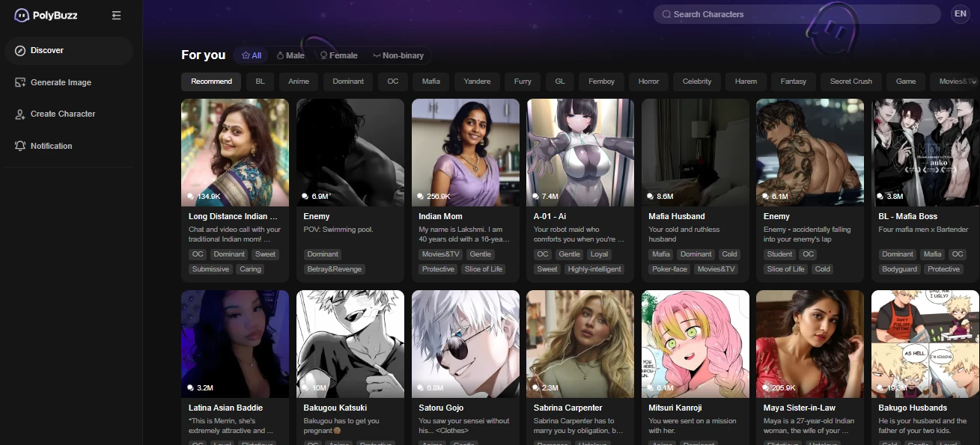Open the Notification menu item
The image size is (980, 445).
[69, 146]
